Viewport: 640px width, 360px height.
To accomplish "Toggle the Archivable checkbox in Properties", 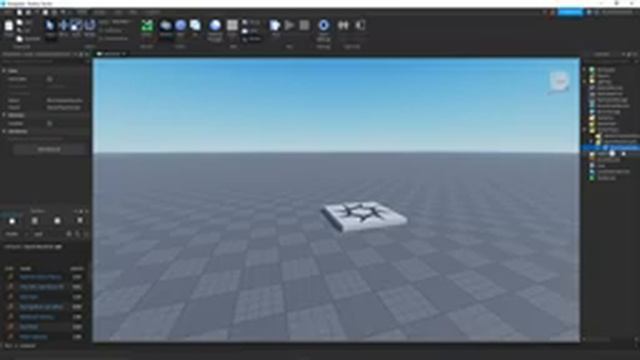I will [x=50, y=79].
